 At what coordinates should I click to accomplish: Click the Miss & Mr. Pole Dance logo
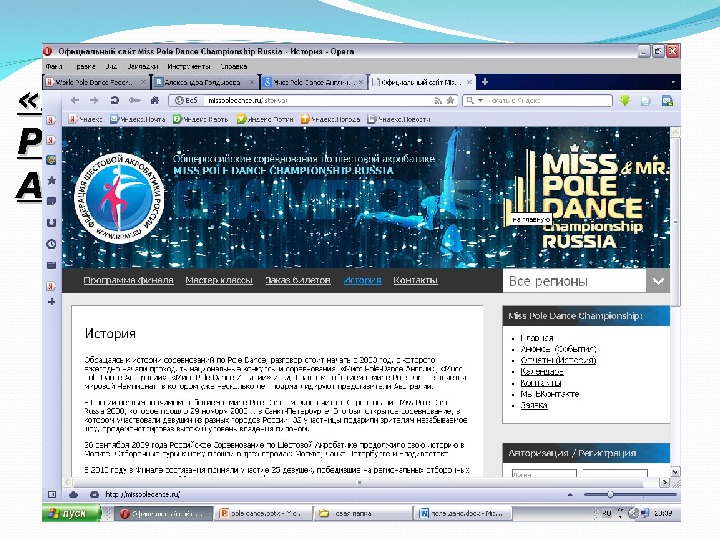click(x=585, y=197)
